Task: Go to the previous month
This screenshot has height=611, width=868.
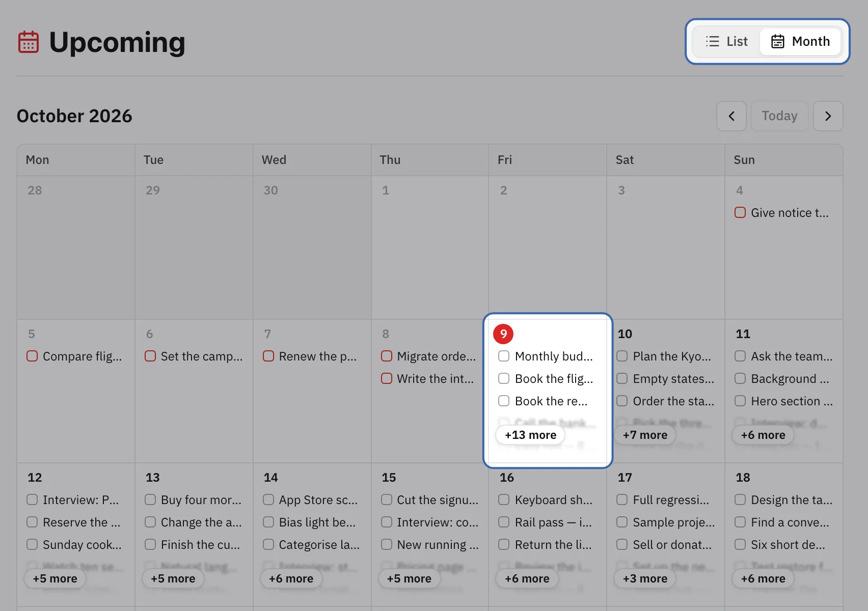Action: pos(731,116)
